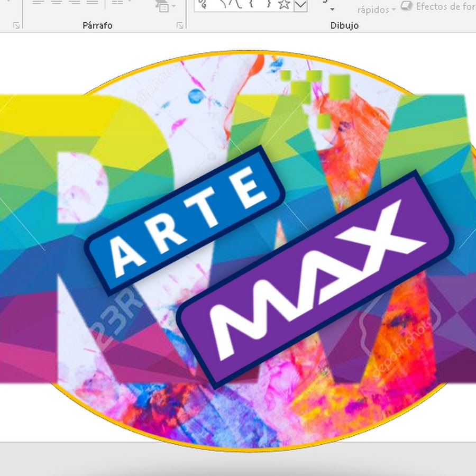Image resolution: width=476 pixels, height=476 pixels.
Task: Open the dialog launcher left of Párrafo
Action: pos(16,25)
